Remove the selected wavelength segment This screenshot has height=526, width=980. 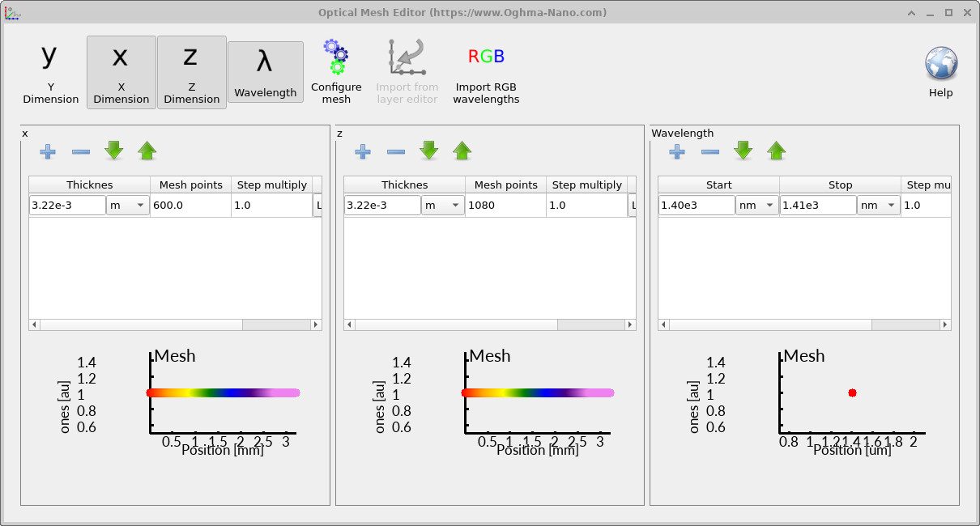(709, 151)
